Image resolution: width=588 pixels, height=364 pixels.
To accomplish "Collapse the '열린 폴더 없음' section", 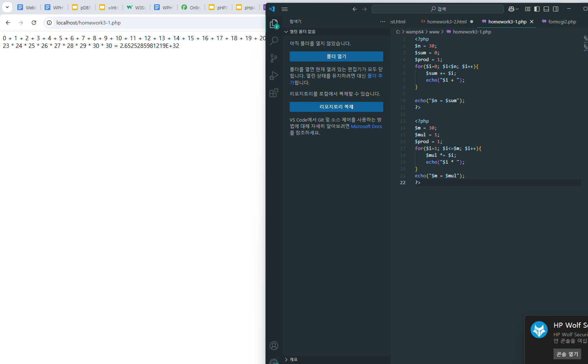I will point(286,32).
